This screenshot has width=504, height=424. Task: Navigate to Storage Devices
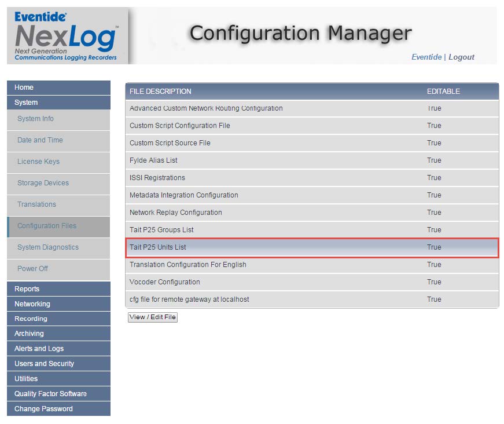coord(43,183)
